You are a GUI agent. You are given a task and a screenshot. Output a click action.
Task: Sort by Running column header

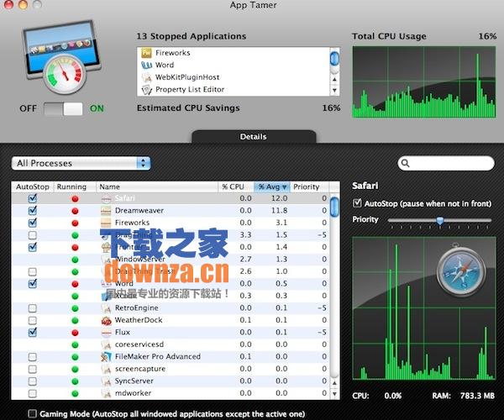75,186
